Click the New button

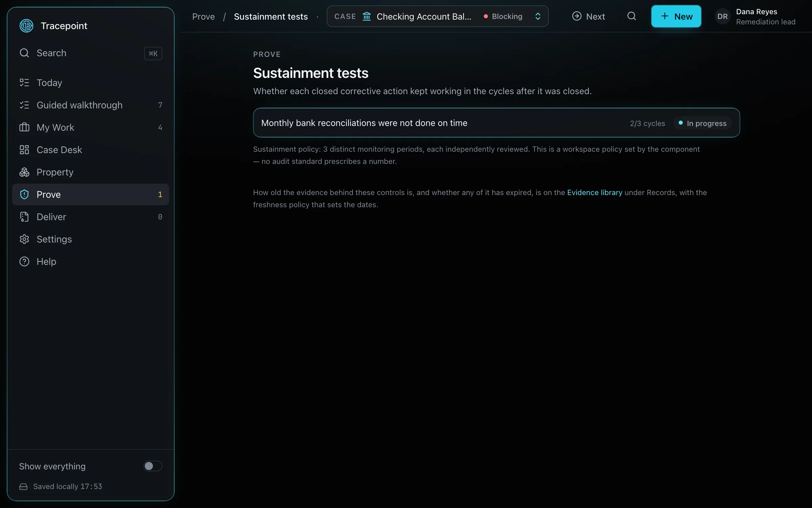(x=676, y=16)
